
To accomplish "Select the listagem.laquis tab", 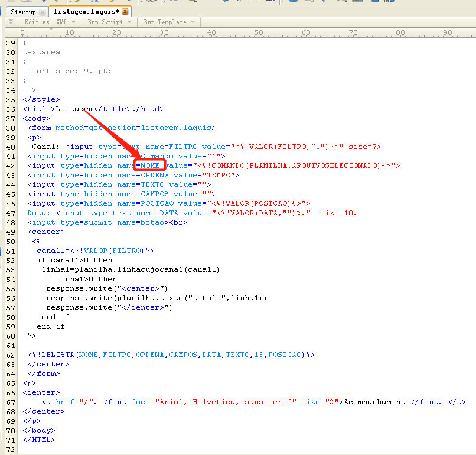I will click(85, 12).
